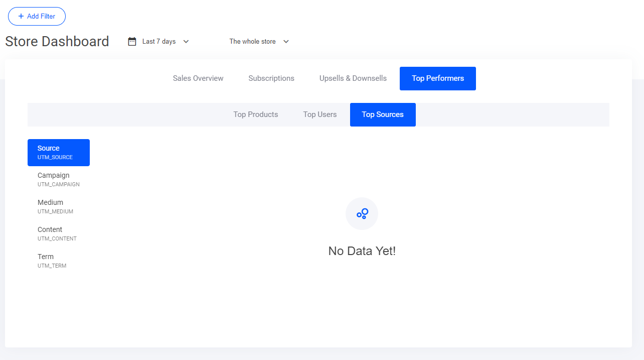The height and width of the screenshot is (360, 644).
Task: Select the Source UTM_SOURCE option
Action: (58, 152)
